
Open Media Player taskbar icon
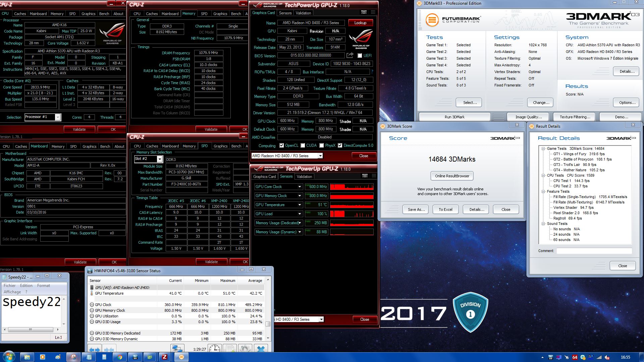tap(43, 357)
